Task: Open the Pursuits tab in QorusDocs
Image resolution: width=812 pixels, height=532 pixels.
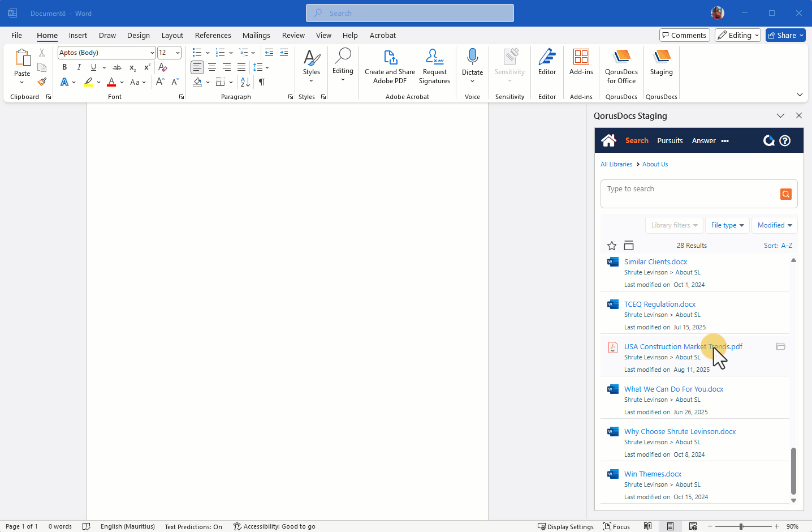Action: (670, 141)
